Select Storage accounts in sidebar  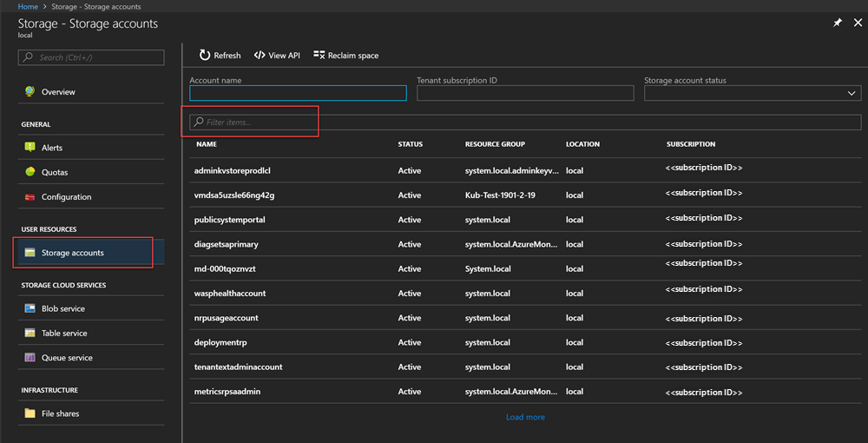[x=73, y=253]
